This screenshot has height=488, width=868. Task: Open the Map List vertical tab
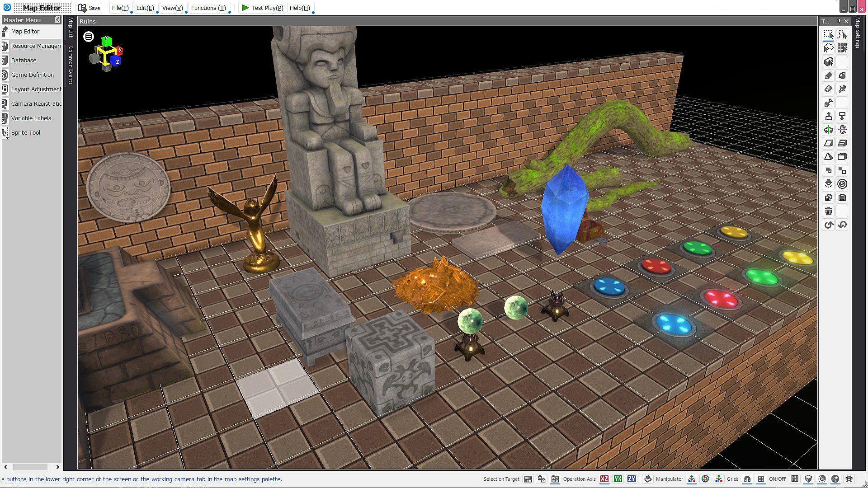click(71, 28)
